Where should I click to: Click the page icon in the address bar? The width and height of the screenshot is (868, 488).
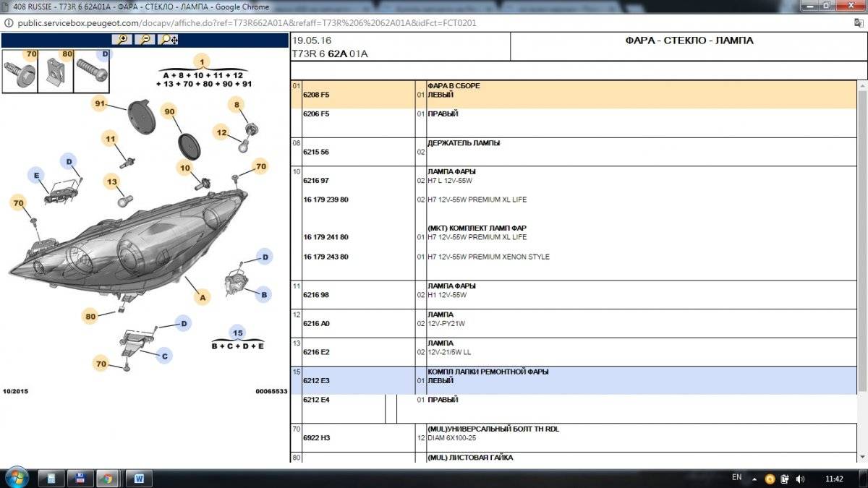tap(858, 23)
